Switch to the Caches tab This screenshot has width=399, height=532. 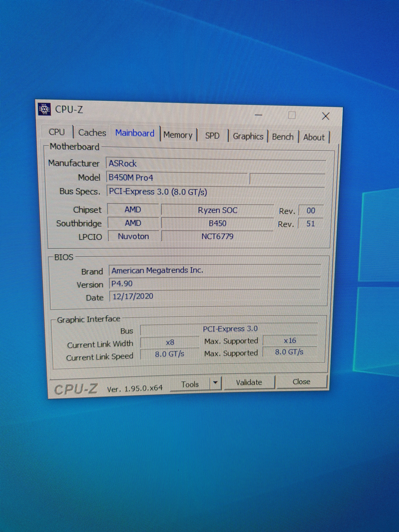92,133
